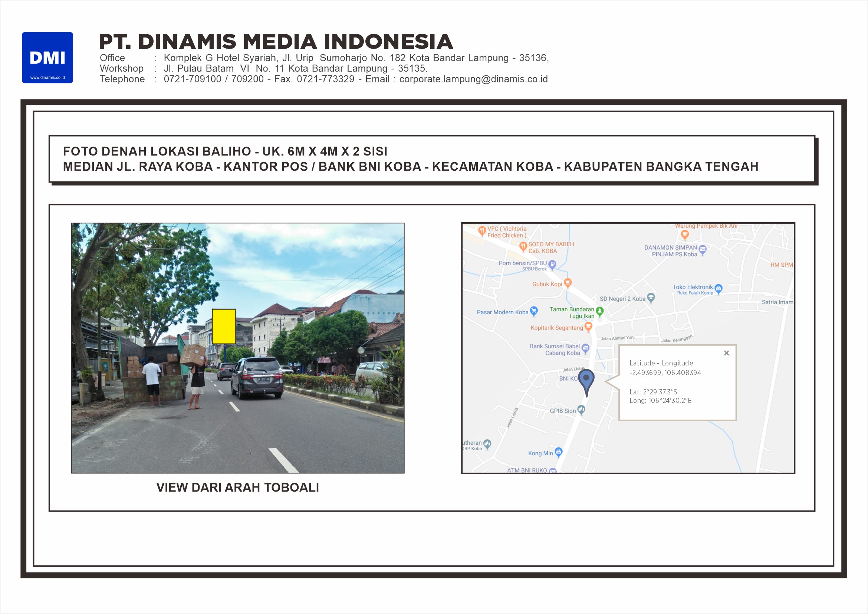
Task: Click the Latitude - Longitude popup heading
Action: tap(661, 363)
